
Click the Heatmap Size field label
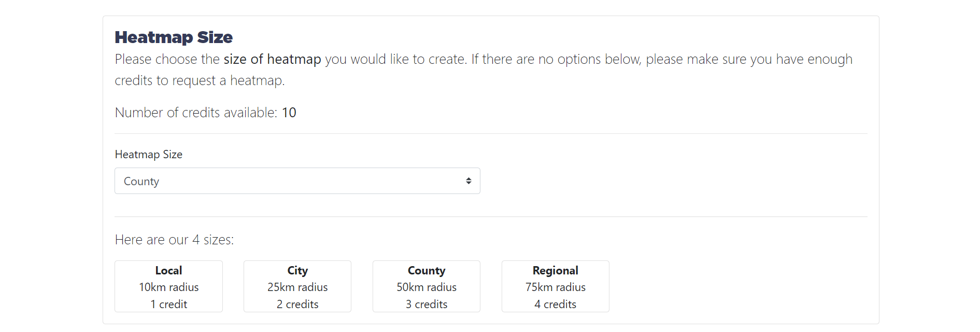point(149,155)
